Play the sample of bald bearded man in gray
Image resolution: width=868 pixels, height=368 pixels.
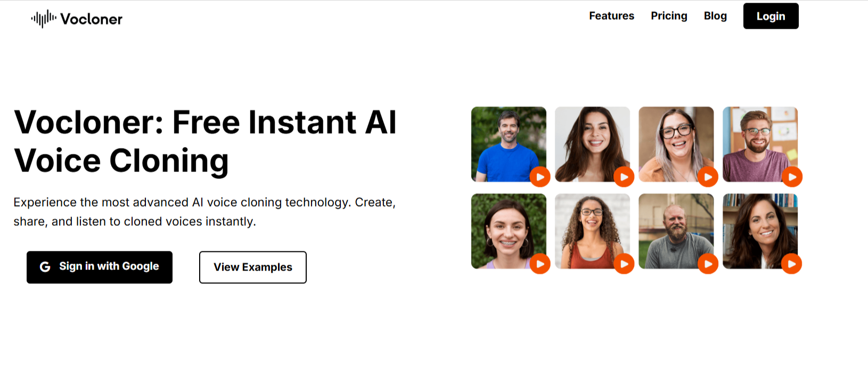coord(708,264)
